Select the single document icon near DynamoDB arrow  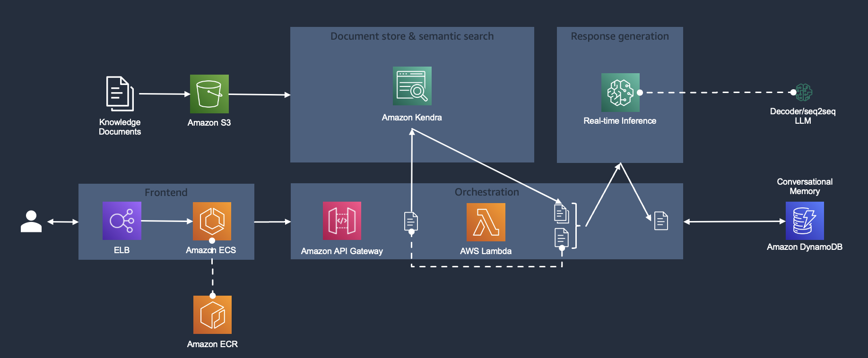(661, 221)
